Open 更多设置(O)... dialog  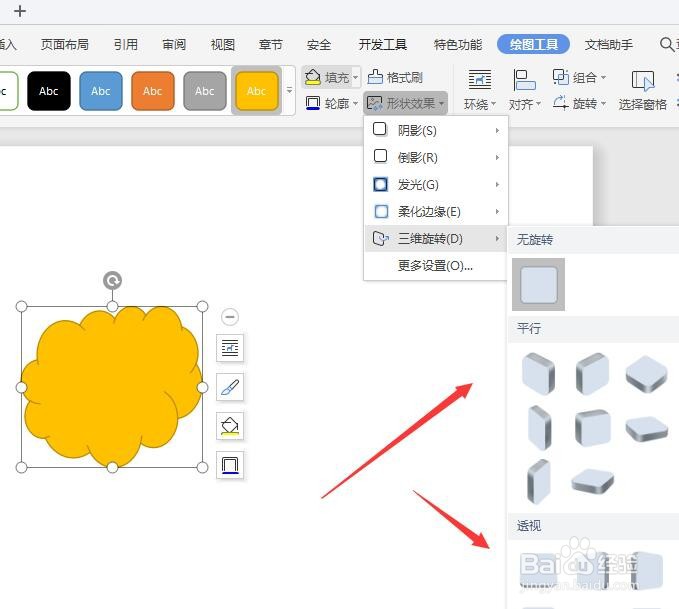point(435,266)
